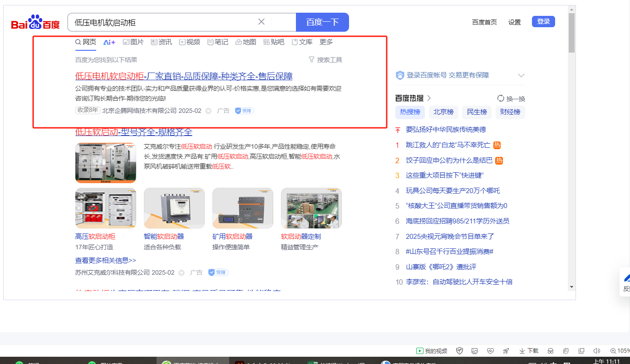
Task: Click the 百度一下 search button
Action: 322,22
